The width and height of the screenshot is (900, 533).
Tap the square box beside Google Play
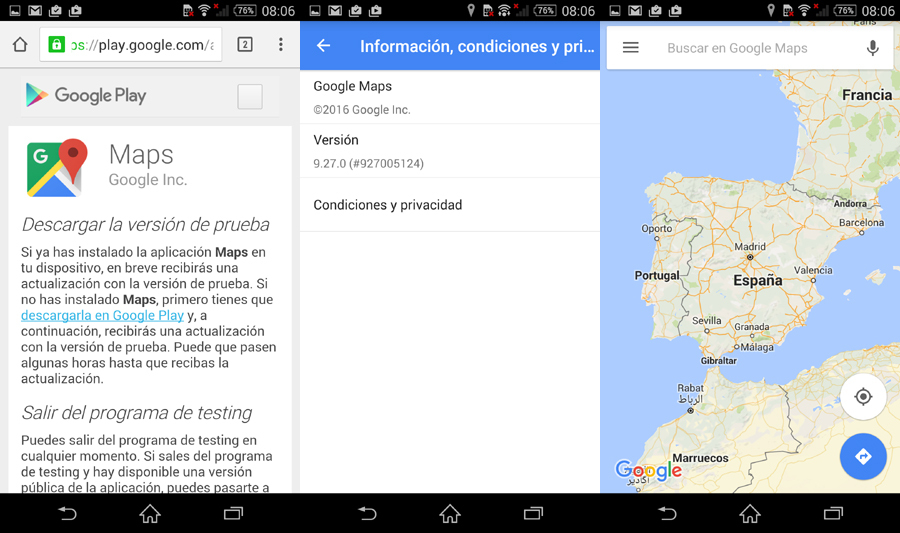pos(250,96)
